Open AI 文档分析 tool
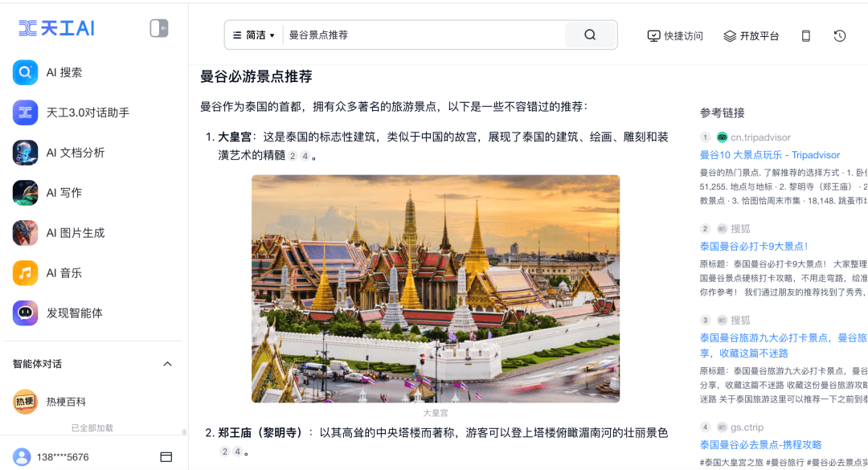Screen dimensions: 868x470 point(76,153)
